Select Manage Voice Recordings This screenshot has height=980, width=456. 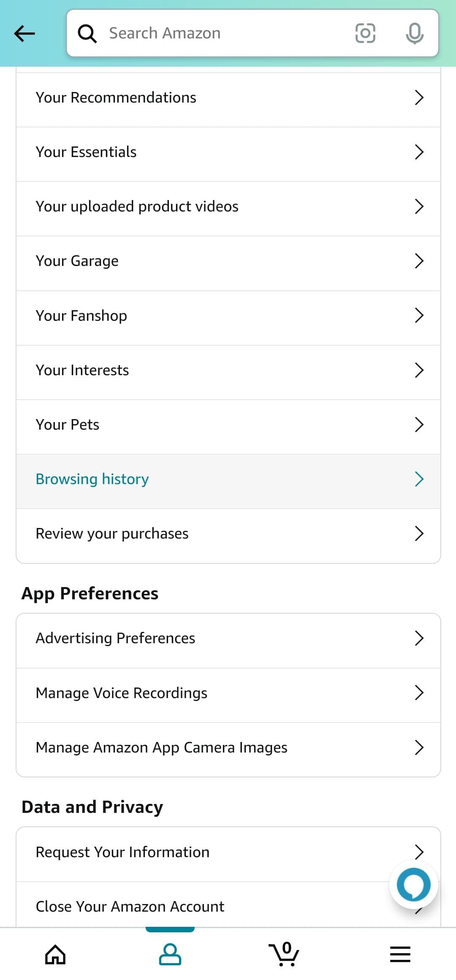[122, 693]
